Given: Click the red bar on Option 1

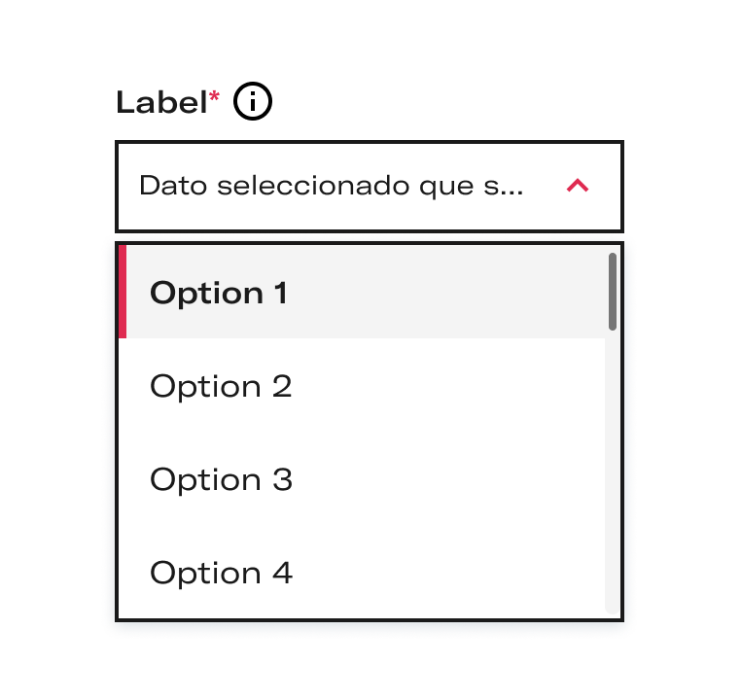Looking at the screenshot, I should (123, 292).
